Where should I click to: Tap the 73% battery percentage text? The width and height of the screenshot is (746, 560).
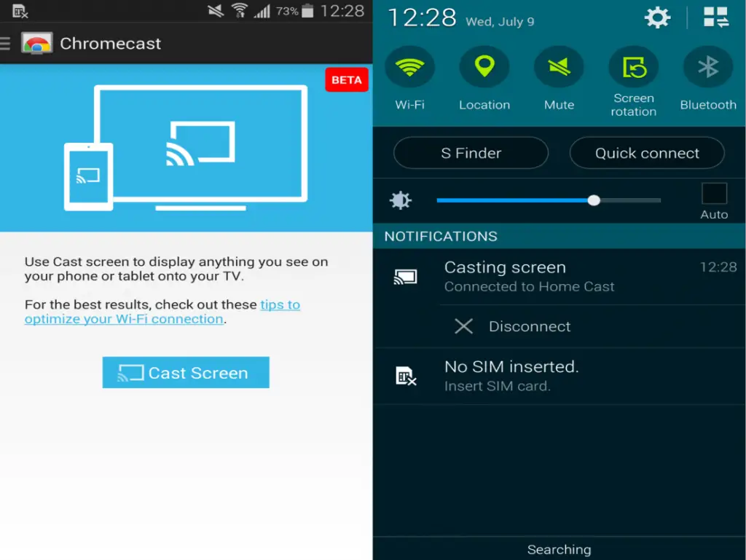point(287,11)
